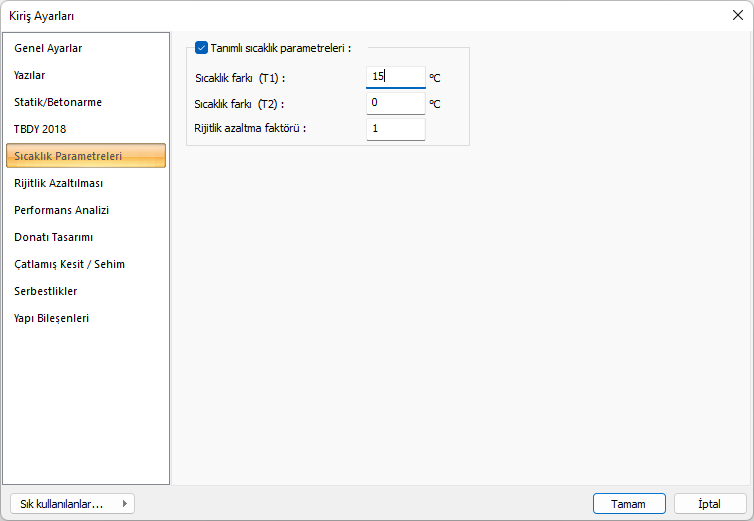754x521 pixels.
Task: Open Performans Analizi settings
Action: tap(61, 210)
